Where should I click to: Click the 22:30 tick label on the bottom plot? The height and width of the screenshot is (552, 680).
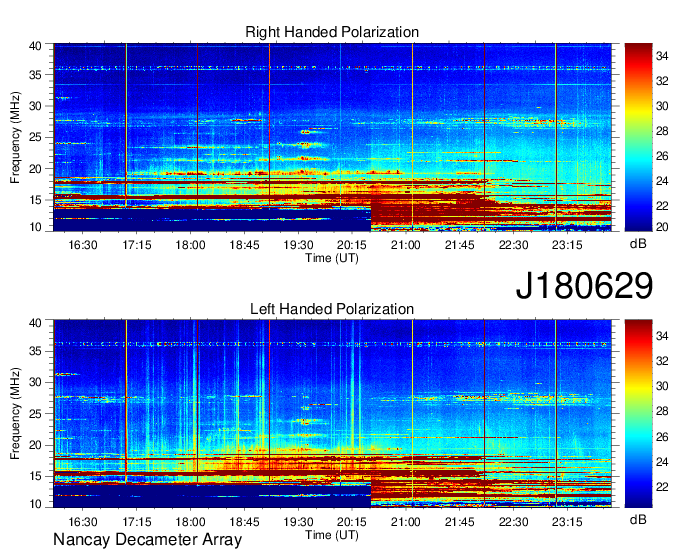[513, 522]
